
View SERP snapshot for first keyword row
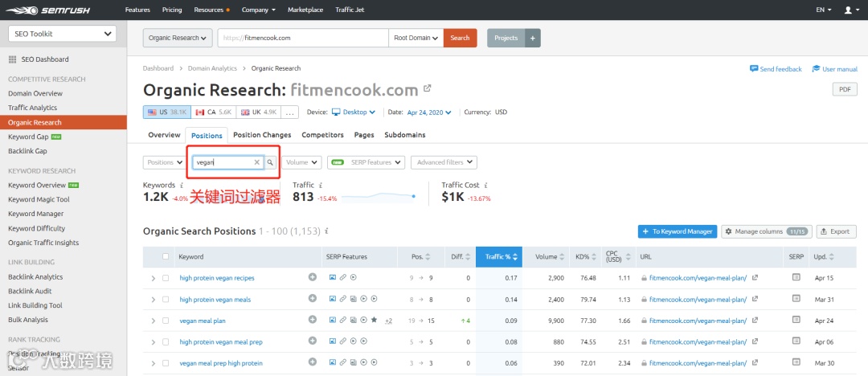click(x=796, y=277)
